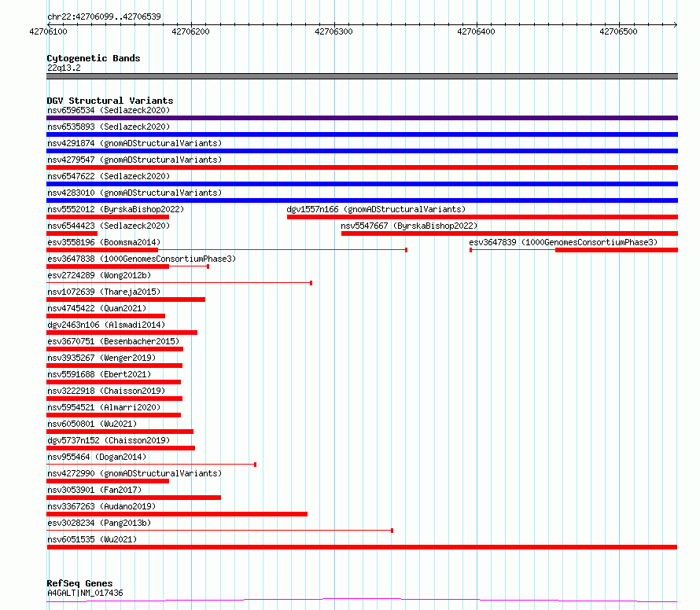Click nsv6544423 (Sedlazeck2020) label
The width and height of the screenshot is (700, 610).
(109, 226)
